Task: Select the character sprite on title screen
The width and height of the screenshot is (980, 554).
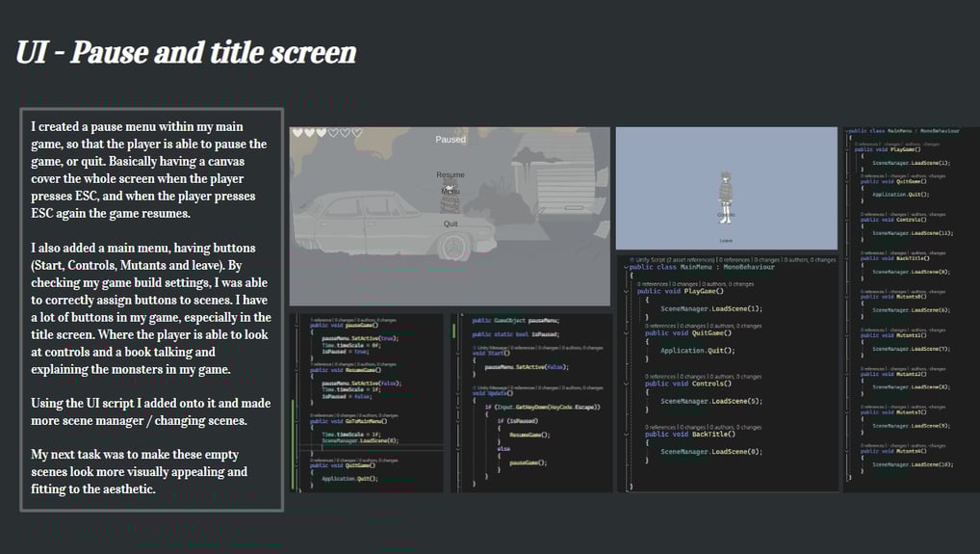Action: (x=726, y=197)
